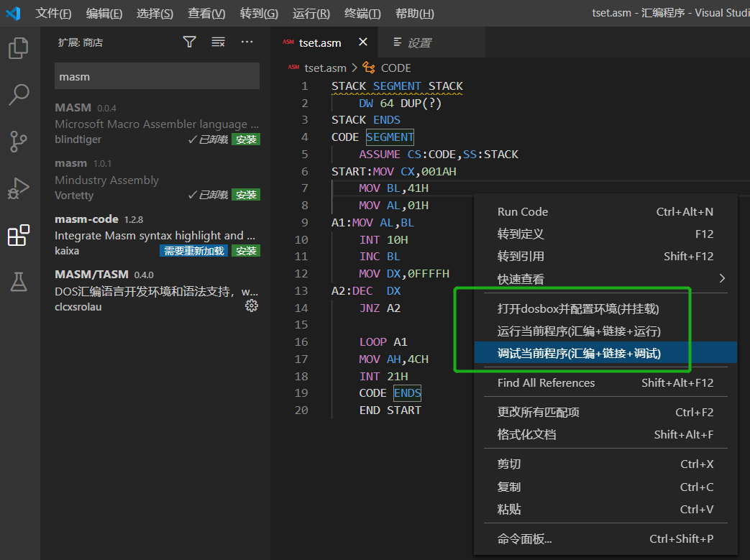Click the END START code line

point(390,410)
